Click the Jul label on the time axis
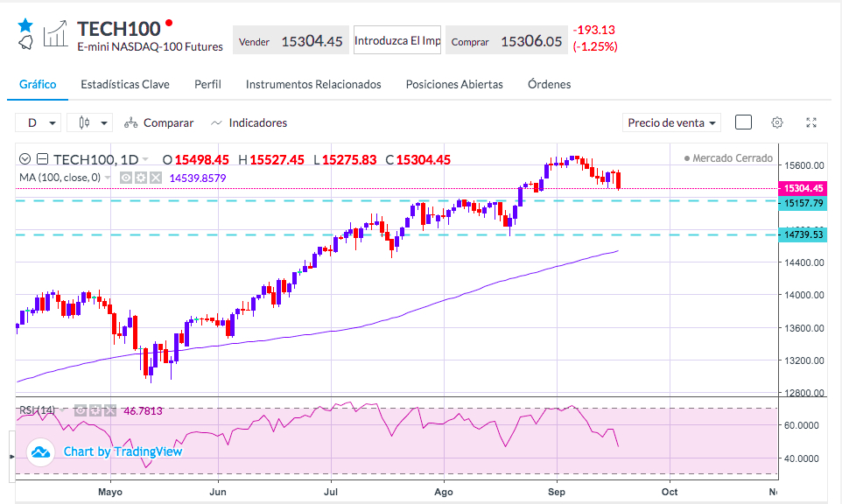 (x=331, y=492)
